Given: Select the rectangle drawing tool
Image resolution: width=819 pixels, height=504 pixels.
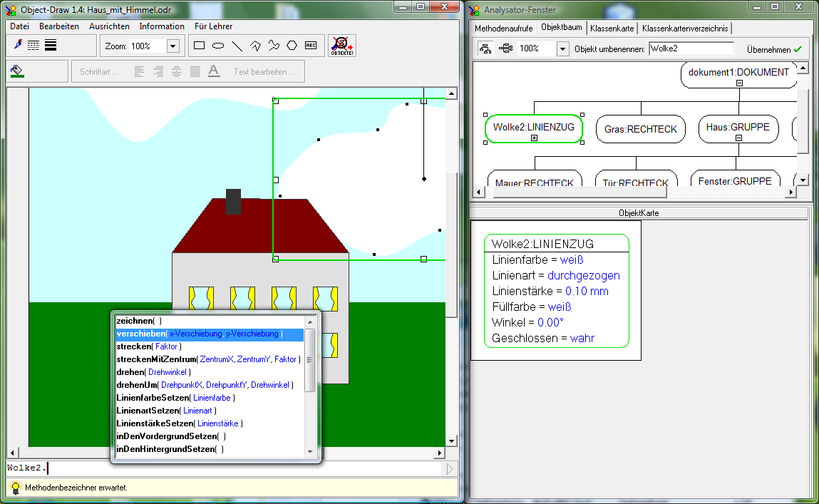Looking at the screenshot, I should tap(200, 46).
